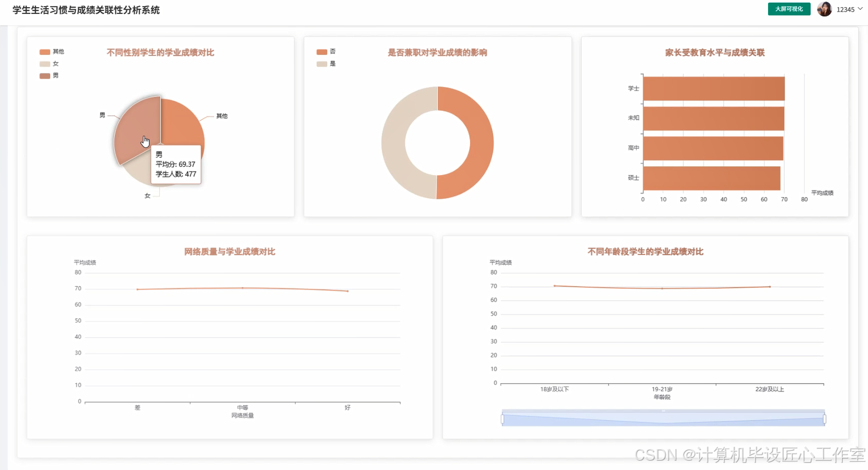This screenshot has height=470, width=868.
Task: Click the right handle of age zoom slider
Action: [825, 419]
